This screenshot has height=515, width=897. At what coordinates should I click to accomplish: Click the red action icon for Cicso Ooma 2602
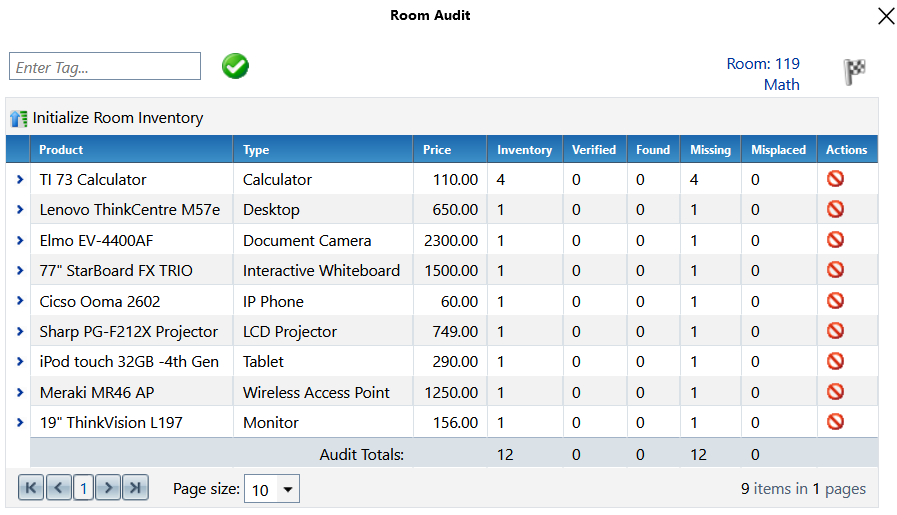[x=835, y=301]
